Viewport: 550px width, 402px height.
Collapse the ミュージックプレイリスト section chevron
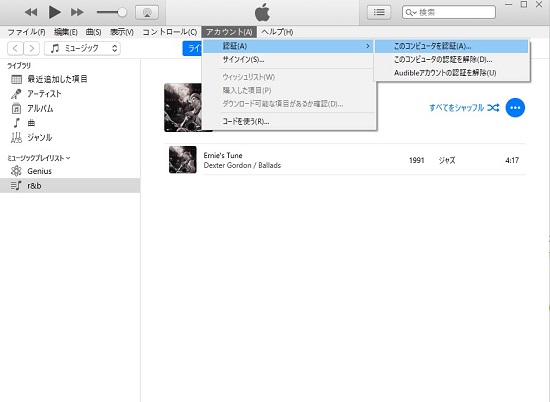[x=68, y=158]
